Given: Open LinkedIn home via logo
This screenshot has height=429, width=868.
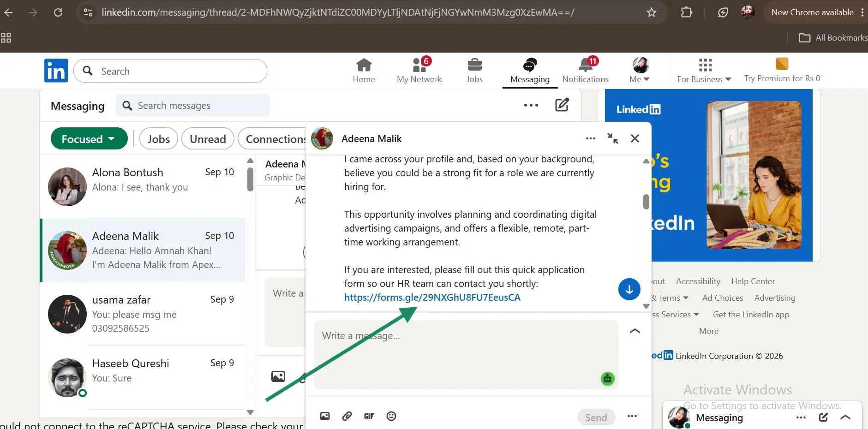Looking at the screenshot, I should (56, 71).
